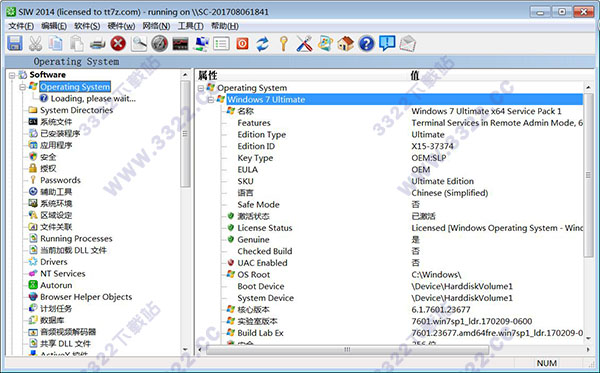The width and height of the screenshot is (600, 373).
Task: Click the network computers toolbar icon
Action: pos(201,44)
